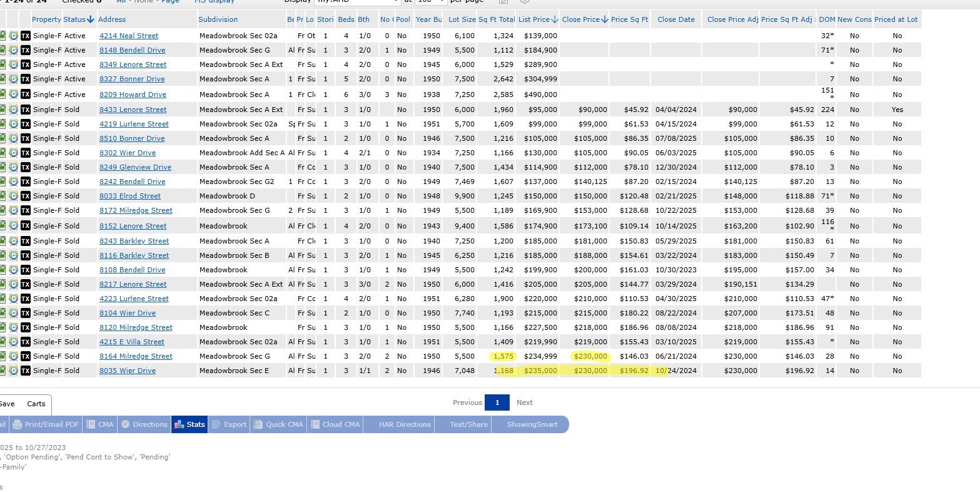Screen dimensions: 980x492
Task: Click the Text/Share button
Action: [468, 424]
